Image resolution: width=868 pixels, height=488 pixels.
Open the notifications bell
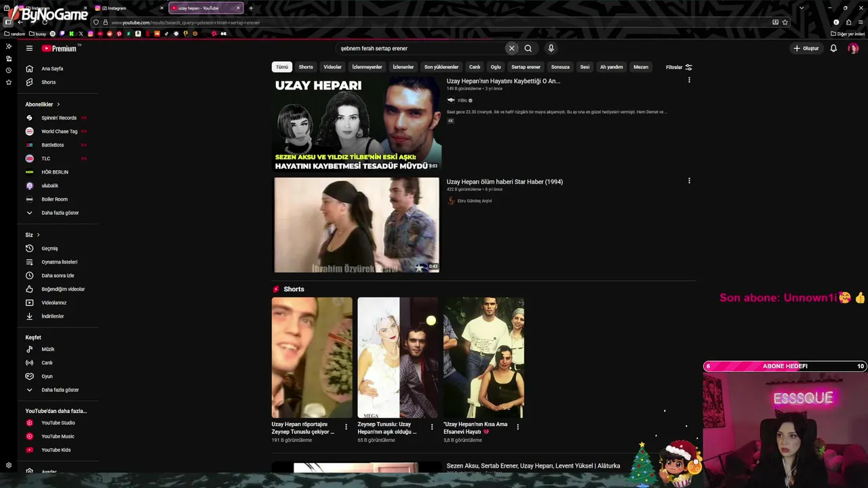(x=833, y=48)
